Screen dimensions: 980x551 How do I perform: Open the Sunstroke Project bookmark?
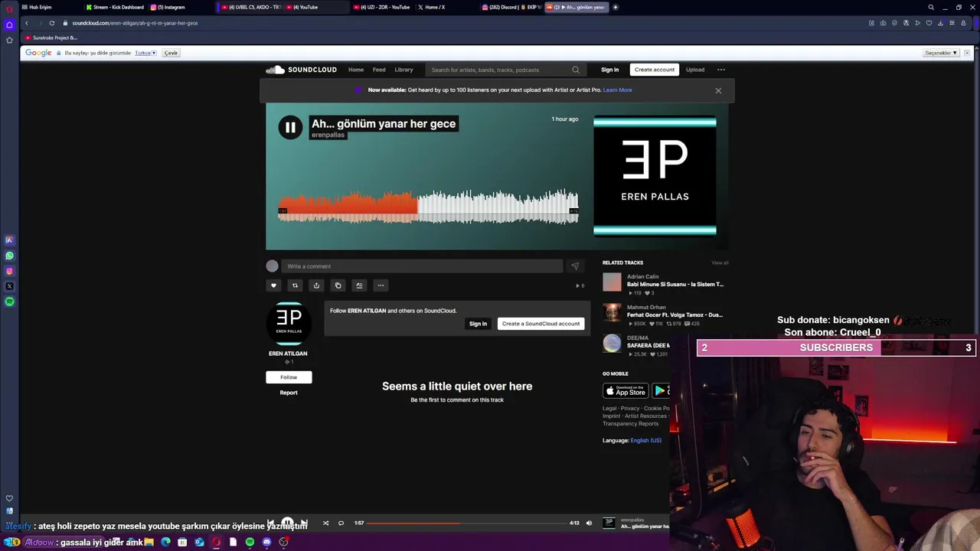click(x=51, y=37)
